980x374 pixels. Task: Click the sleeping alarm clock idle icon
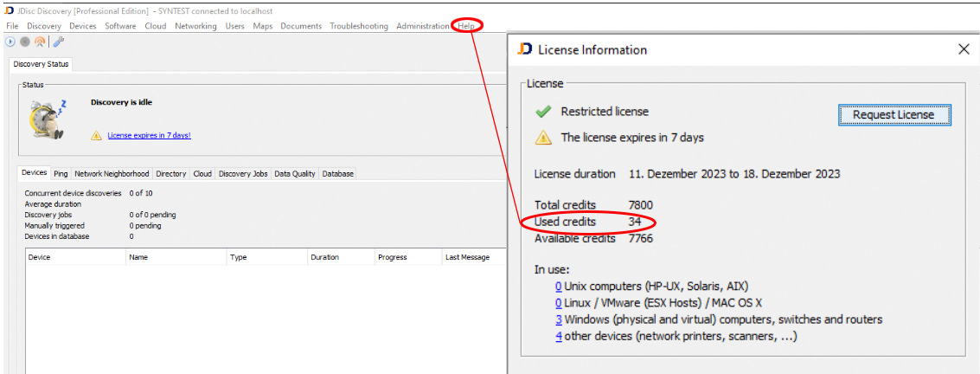(45, 119)
